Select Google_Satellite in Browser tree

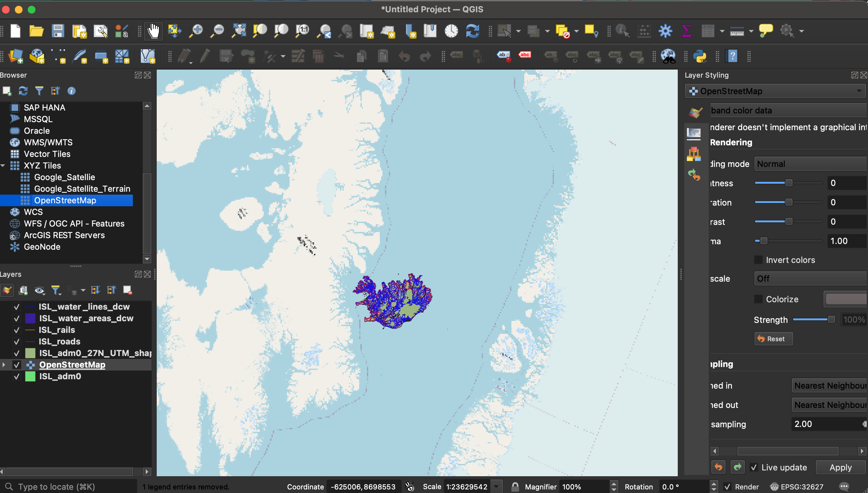tap(64, 177)
